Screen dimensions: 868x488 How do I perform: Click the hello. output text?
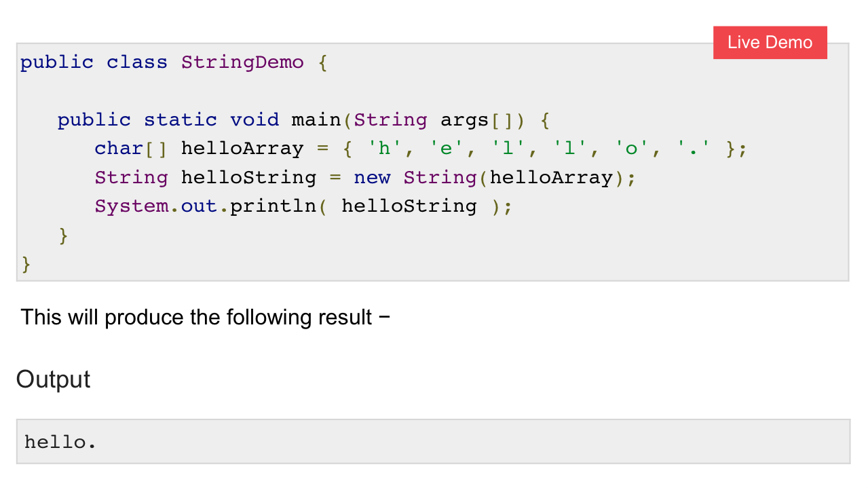(61, 443)
